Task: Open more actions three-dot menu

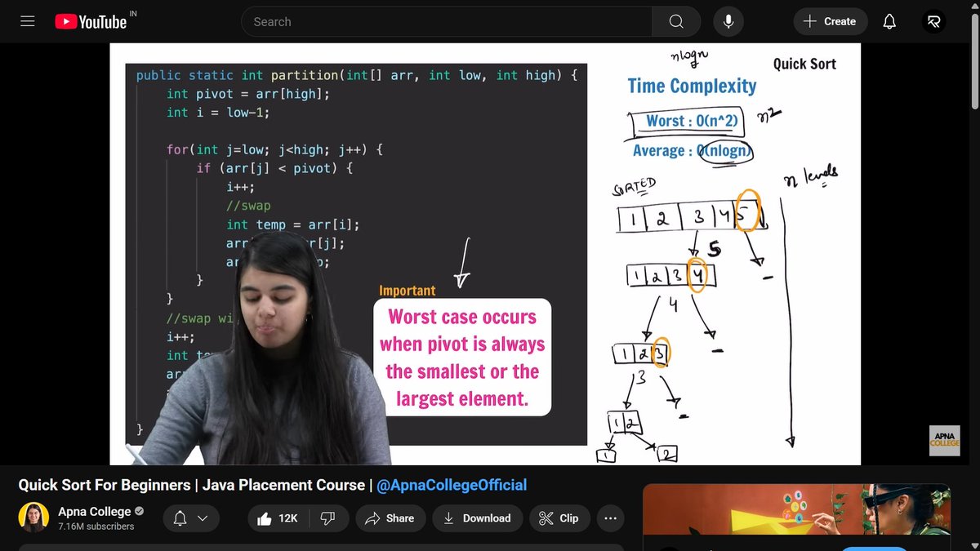Action: (611, 518)
